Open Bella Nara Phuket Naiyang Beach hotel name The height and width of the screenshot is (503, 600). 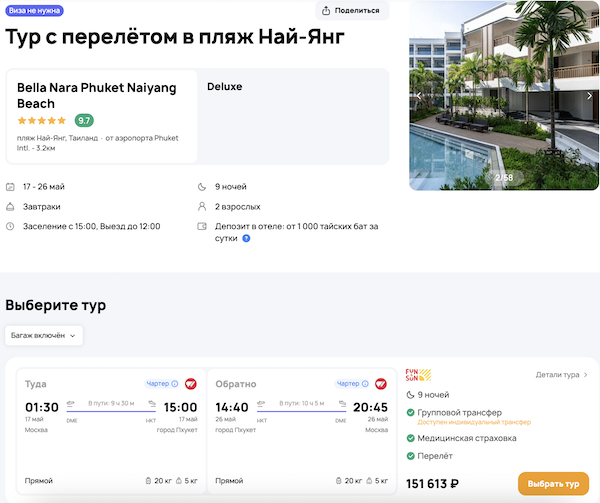coord(96,95)
